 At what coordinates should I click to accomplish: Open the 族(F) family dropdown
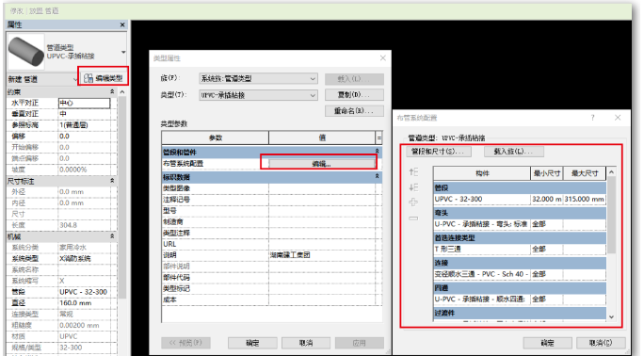(x=258, y=78)
